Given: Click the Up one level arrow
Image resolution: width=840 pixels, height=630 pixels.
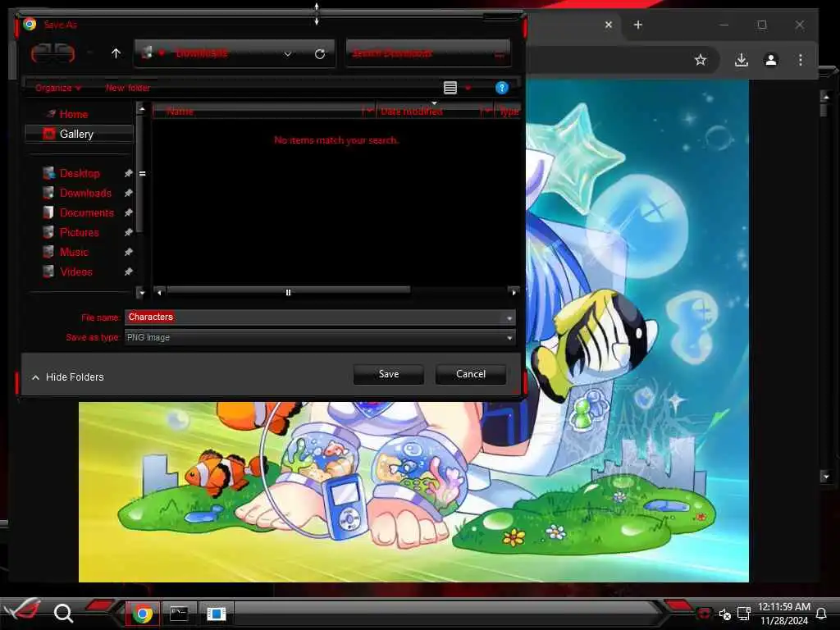Looking at the screenshot, I should [x=116, y=53].
